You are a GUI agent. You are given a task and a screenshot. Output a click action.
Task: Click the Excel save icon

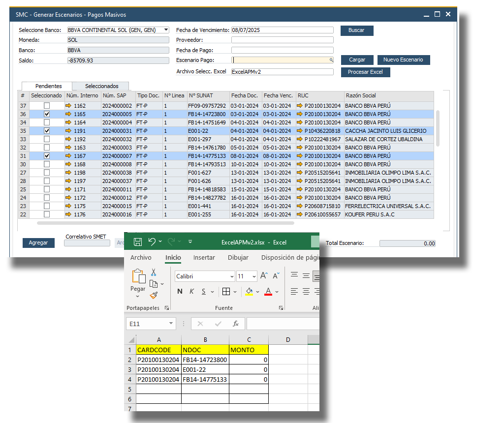coord(138,242)
